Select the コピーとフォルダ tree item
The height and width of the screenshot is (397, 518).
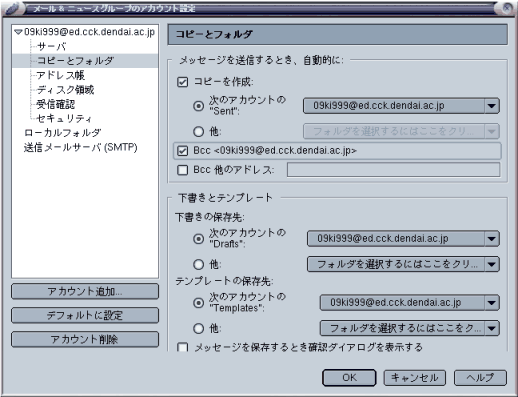coord(75,61)
